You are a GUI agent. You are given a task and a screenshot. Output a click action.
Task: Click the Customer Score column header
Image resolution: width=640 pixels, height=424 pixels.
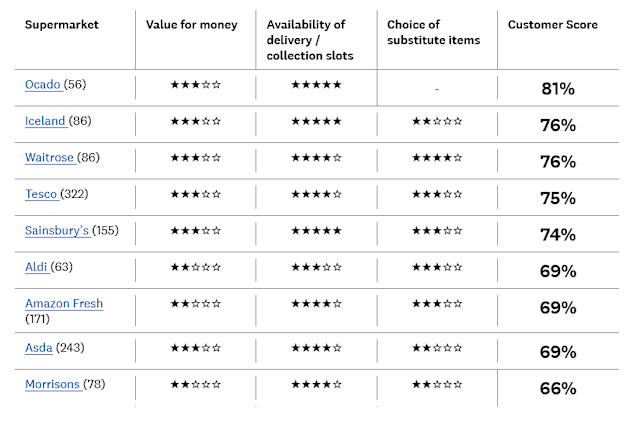click(553, 25)
